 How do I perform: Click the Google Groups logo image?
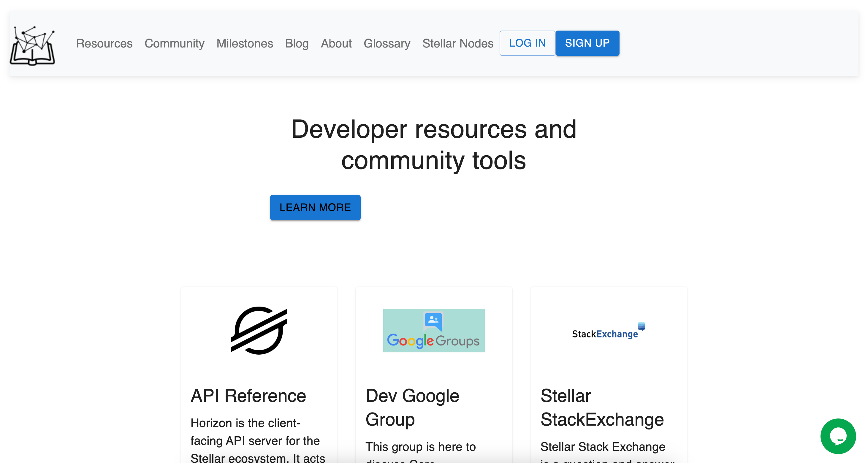(434, 330)
